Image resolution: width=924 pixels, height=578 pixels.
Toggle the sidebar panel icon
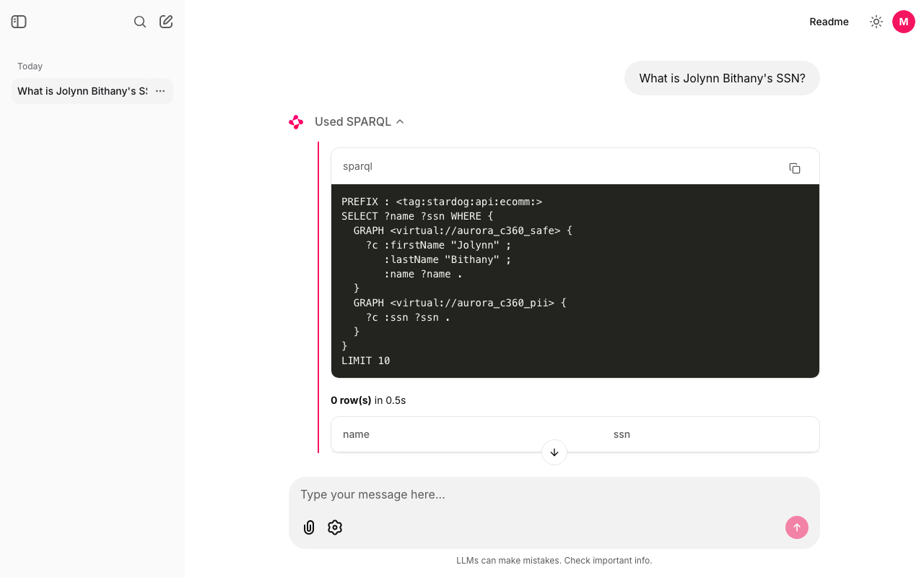[19, 22]
